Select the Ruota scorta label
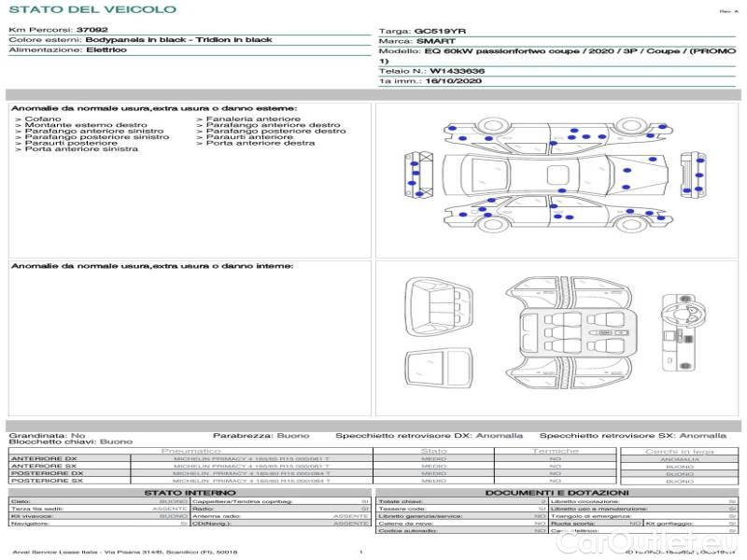 click(572, 524)
